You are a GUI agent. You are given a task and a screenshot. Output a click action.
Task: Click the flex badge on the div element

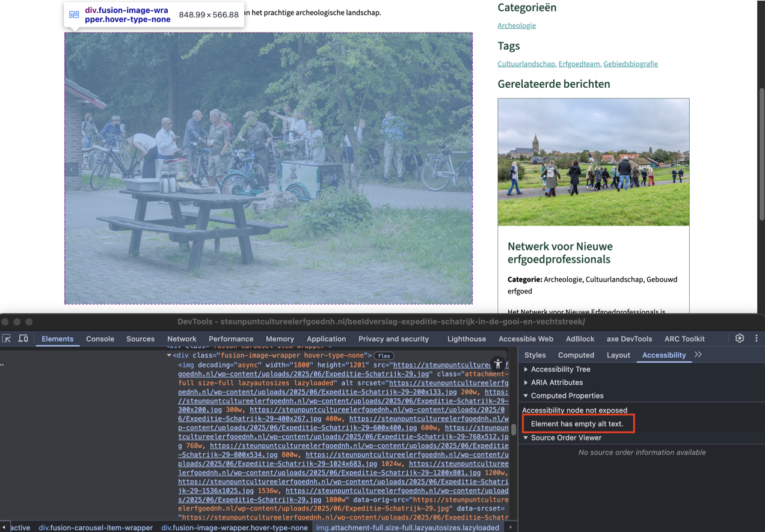pos(384,356)
